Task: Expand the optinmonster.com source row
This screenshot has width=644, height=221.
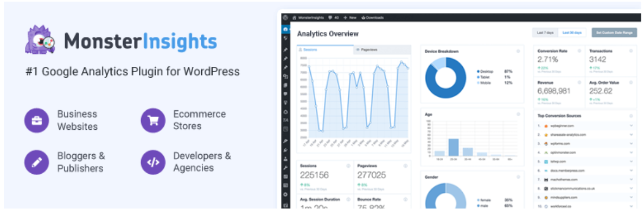Action: coord(632,153)
